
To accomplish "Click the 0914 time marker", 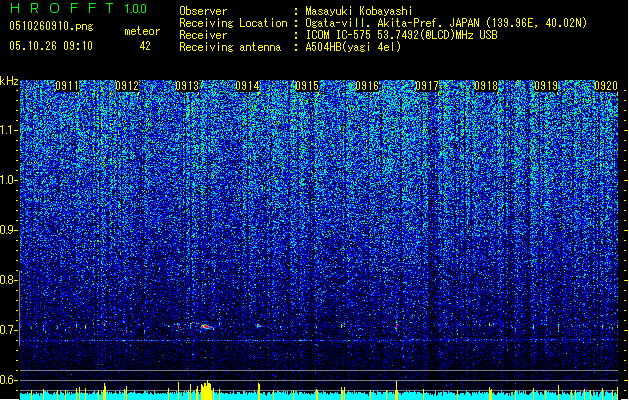I will pyautogui.click(x=247, y=86).
